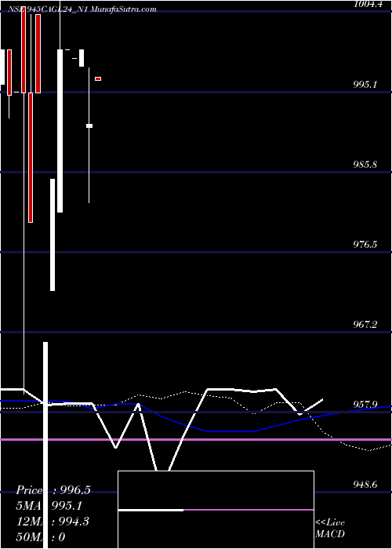This screenshot has height=549, width=392.
Task: Click the first 995.1 price axis label
Action: coord(365,85)
